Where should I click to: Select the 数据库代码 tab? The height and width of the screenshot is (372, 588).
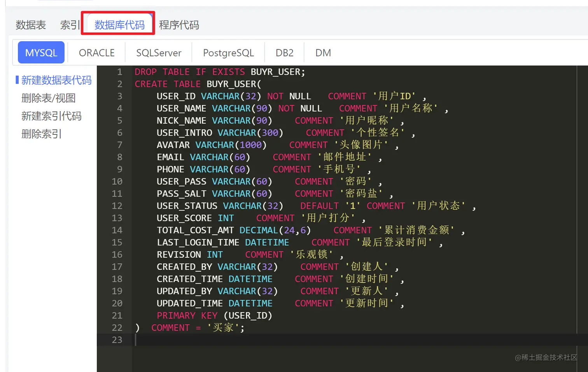coord(119,25)
